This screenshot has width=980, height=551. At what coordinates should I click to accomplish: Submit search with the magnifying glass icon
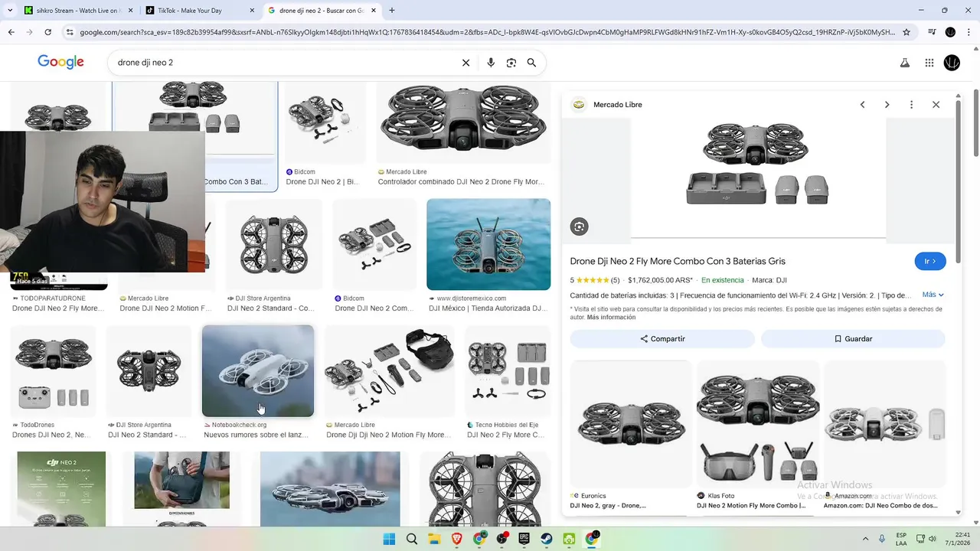click(x=531, y=63)
